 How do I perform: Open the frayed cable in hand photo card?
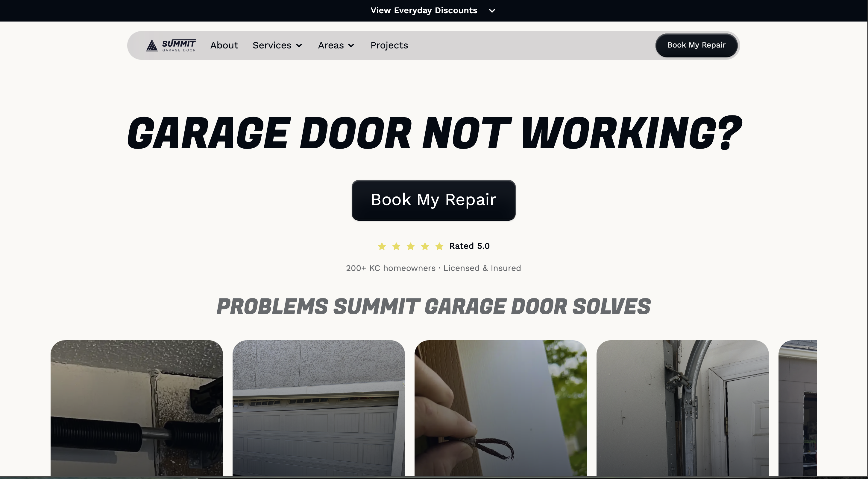501,408
